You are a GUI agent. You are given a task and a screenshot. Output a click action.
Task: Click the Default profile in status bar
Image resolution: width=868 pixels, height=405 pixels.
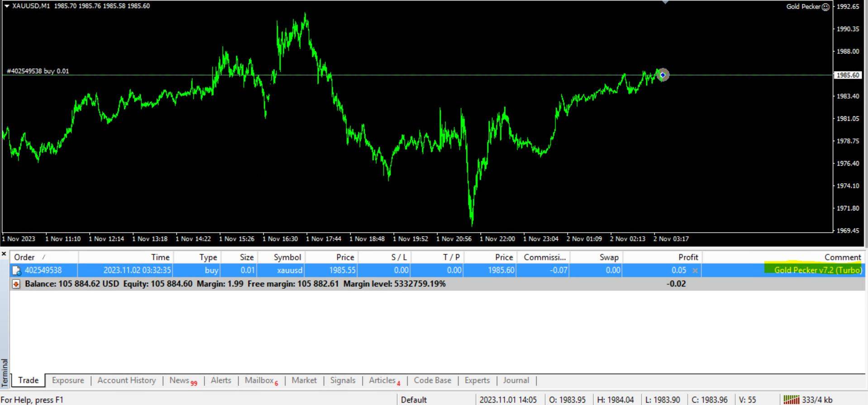point(414,400)
